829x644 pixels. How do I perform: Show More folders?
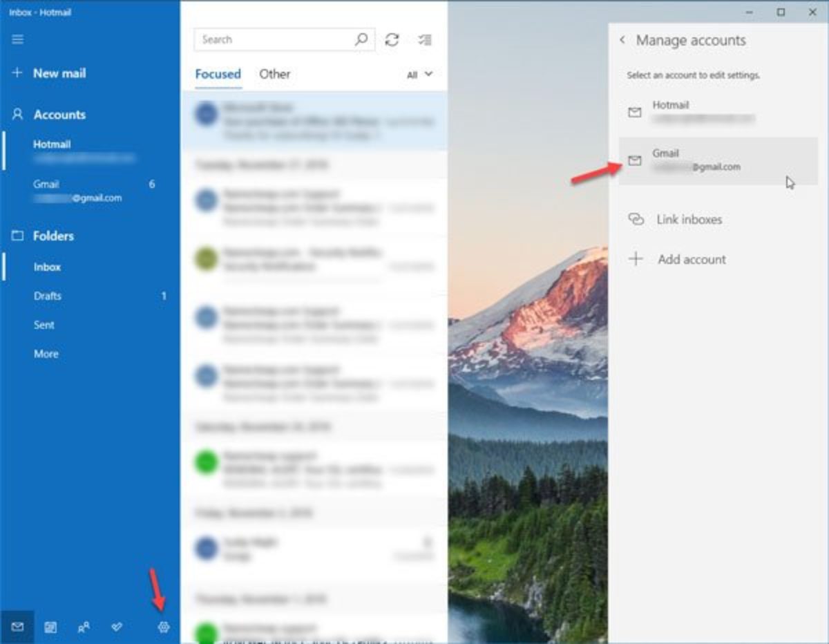point(90,354)
